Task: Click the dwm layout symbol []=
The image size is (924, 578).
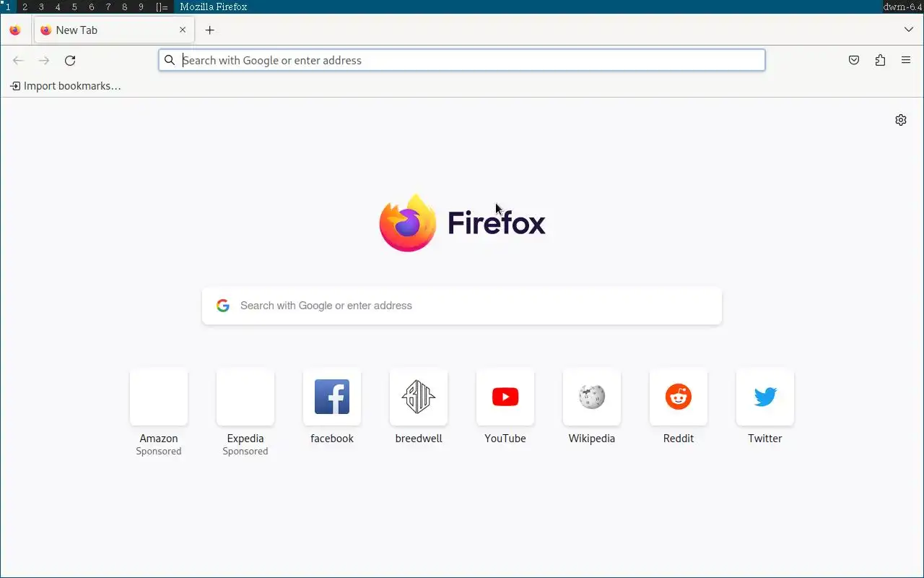Action: click(162, 7)
